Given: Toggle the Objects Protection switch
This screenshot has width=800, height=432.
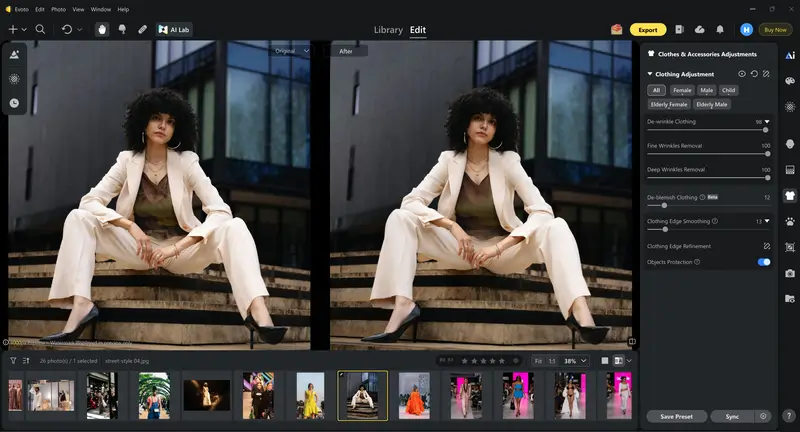Looking at the screenshot, I should point(764,262).
